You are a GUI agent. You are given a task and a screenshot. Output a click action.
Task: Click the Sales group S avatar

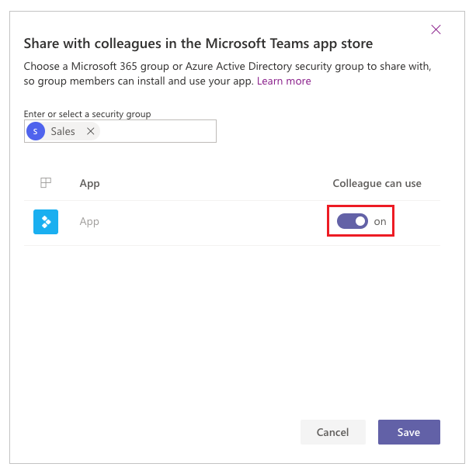(x=36, y=131)
